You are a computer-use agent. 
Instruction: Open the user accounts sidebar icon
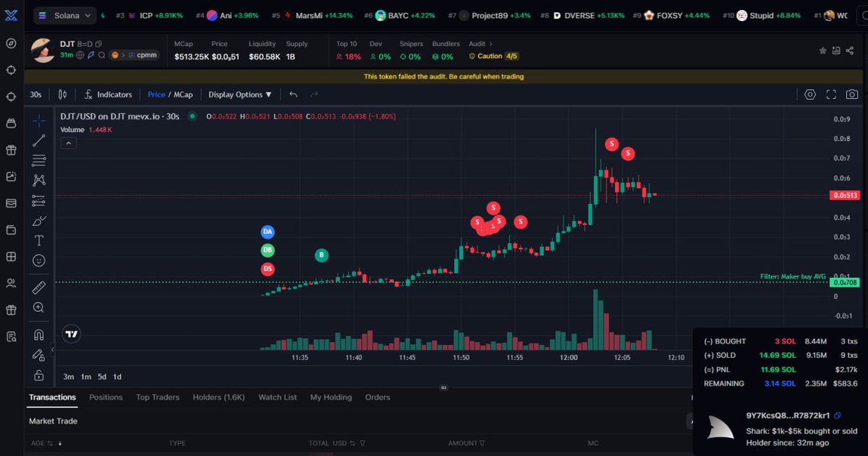tap(11, 283)
